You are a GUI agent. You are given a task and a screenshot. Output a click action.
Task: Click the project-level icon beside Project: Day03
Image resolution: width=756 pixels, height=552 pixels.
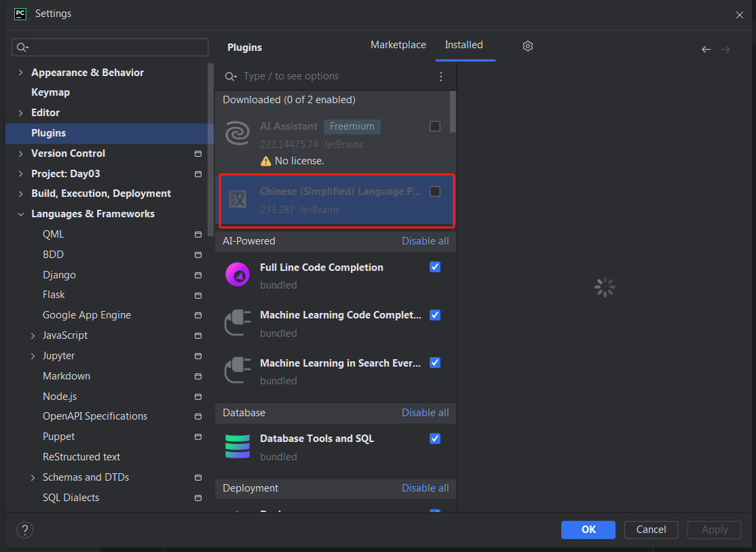(x=197, y=174)
